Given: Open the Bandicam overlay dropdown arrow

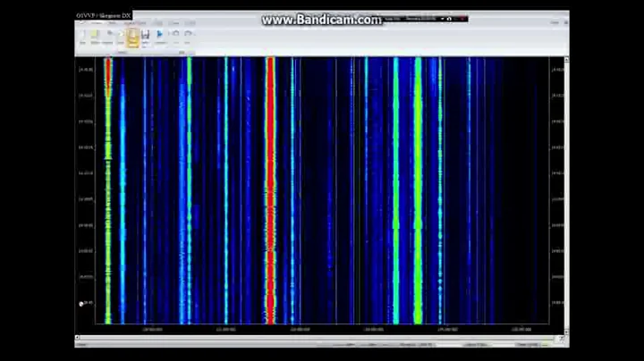Looking at the screenshot, I should click(443, 19).
